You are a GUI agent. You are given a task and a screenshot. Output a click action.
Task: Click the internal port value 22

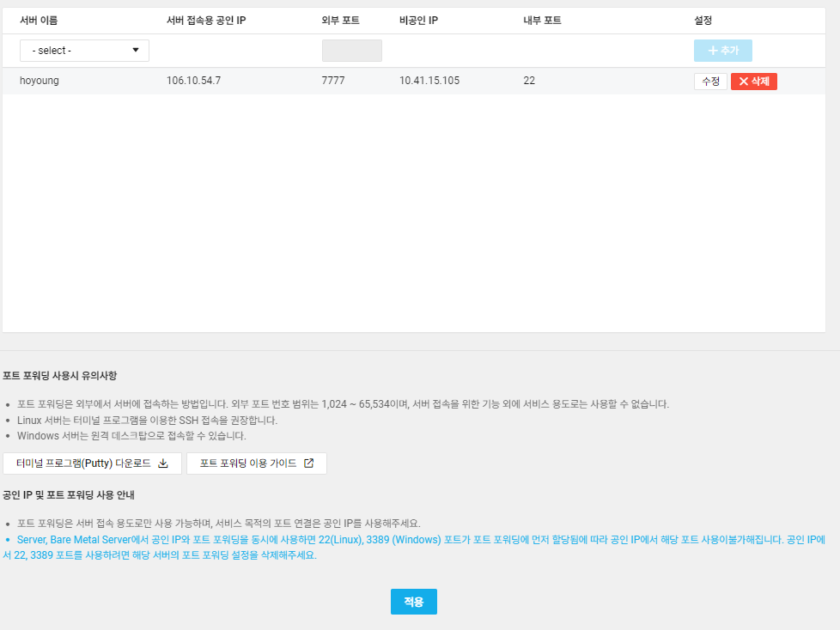coord(529,81)
